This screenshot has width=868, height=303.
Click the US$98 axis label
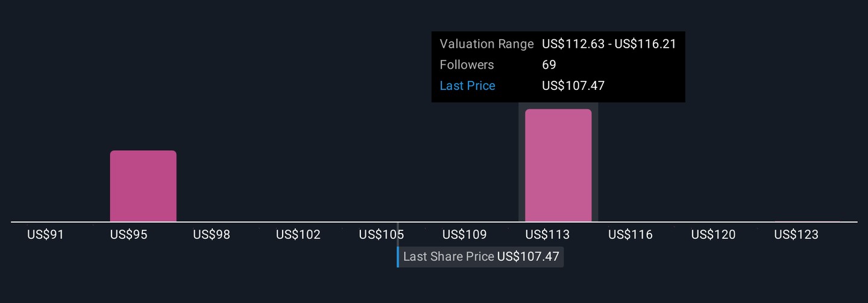[x=212, y=235]
